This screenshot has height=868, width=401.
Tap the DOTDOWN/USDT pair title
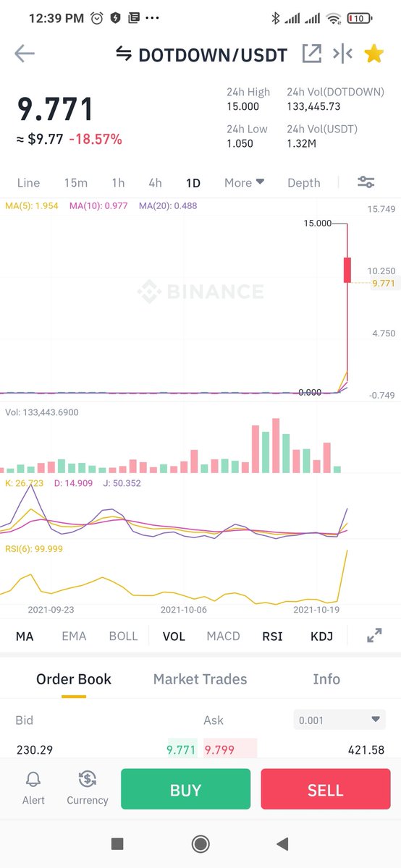click(x=212, y=54)
